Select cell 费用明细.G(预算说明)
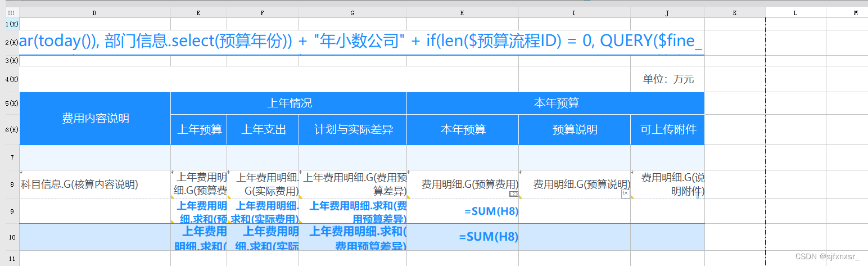 click(575, 184)
